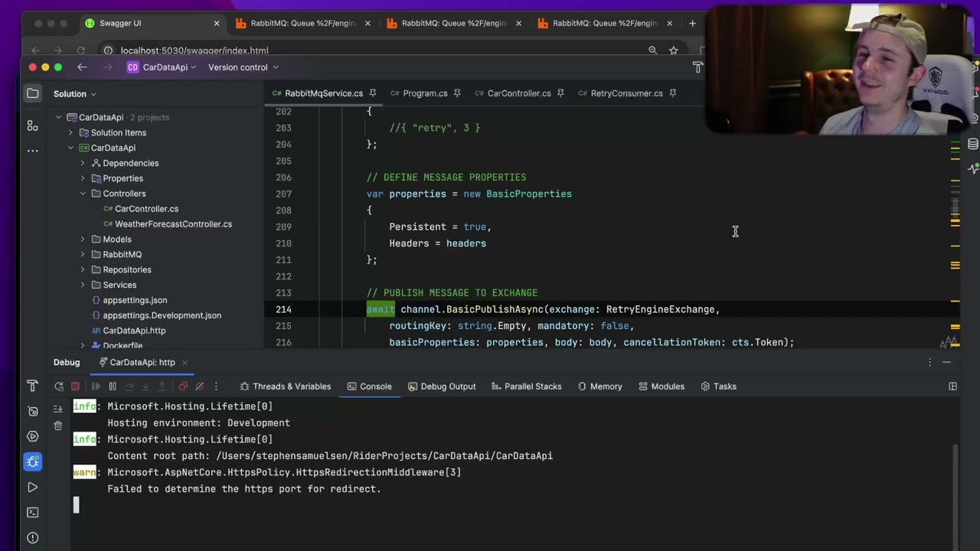The width and height of the screenshot is (980, 551).
Task: Open the Tasks debug tab
Action: pos(718,386)
